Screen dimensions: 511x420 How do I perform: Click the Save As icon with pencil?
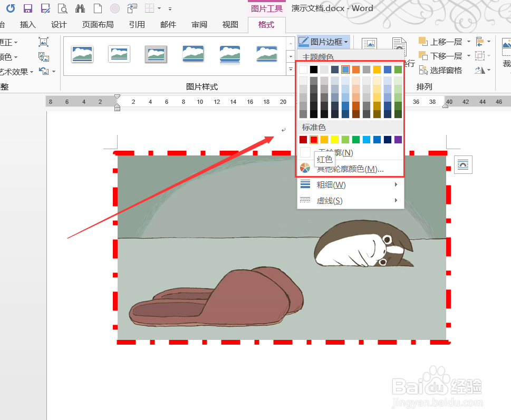45,8
